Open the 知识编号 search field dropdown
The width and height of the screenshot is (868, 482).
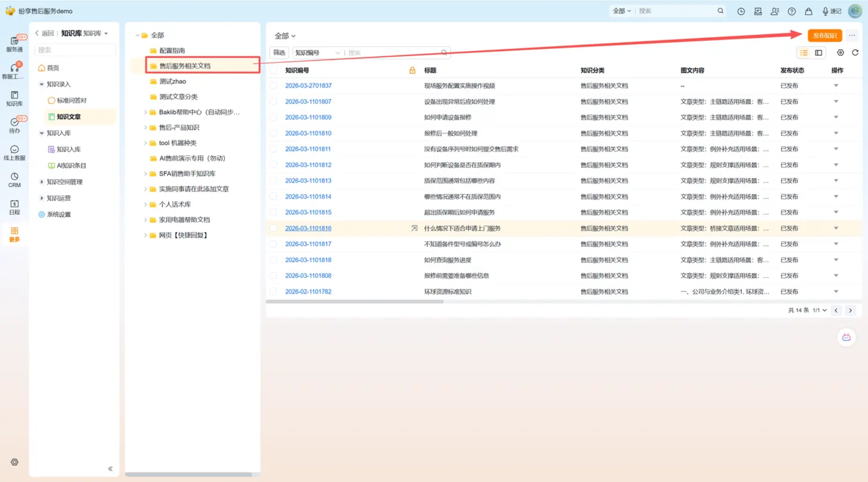click(317, 52)
